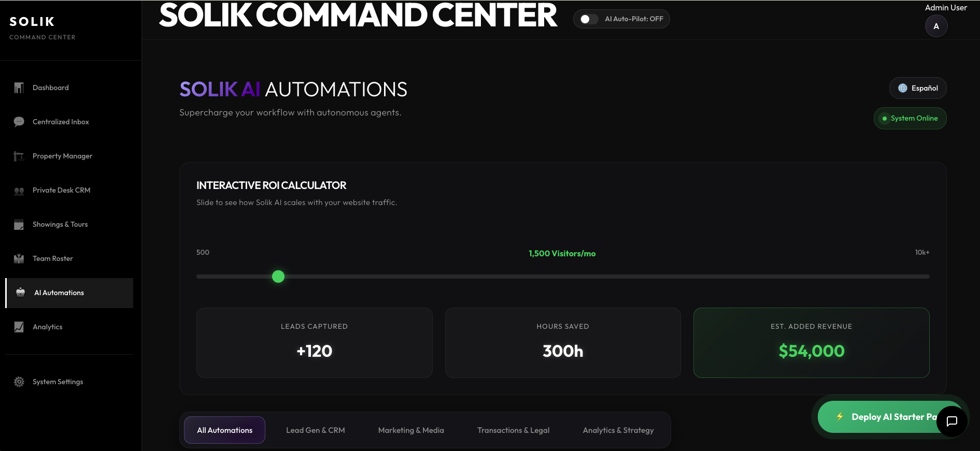Click the Analytics chart icon

click(19, 327)
